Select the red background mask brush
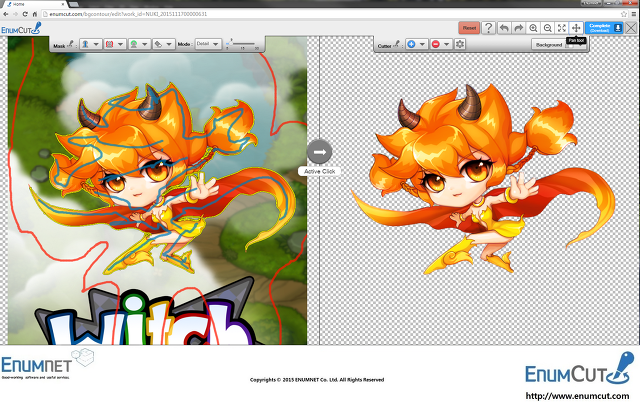The height and width of the screenshot is (402, 640). click(109, 44)
